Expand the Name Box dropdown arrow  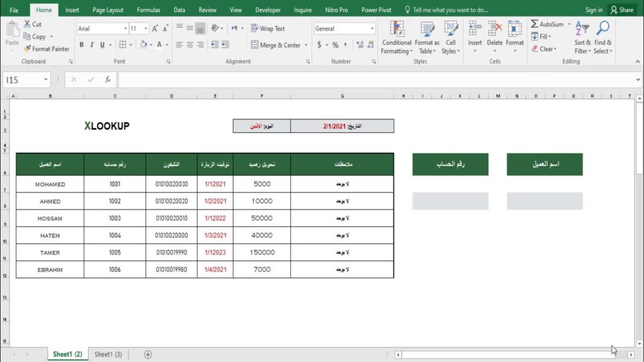click(x=46, y=80)
